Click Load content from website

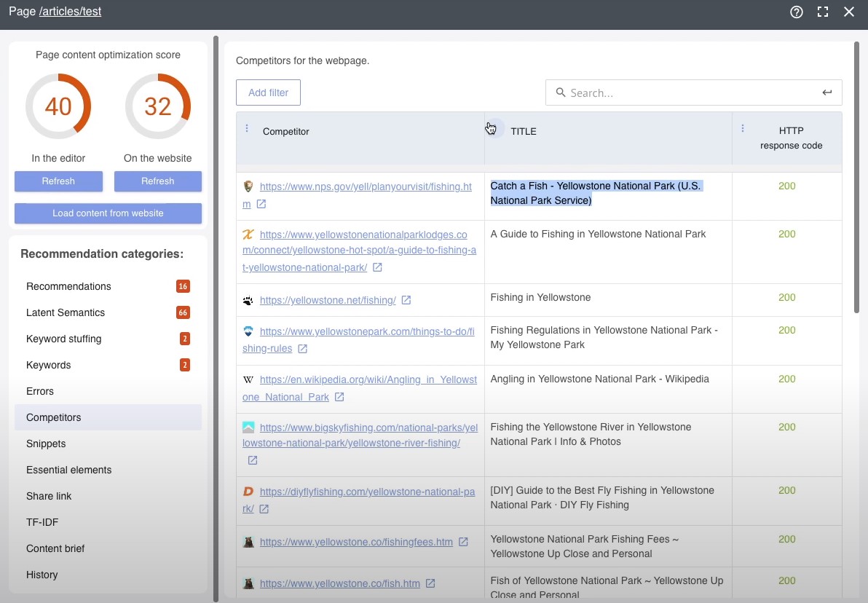pyautogui.click(x=107, y=213)
